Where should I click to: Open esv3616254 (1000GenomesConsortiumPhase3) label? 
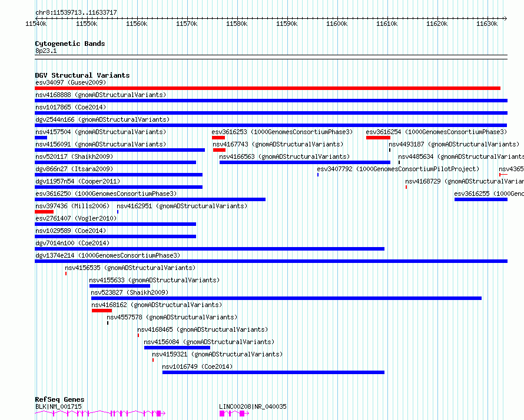[436, 132]
